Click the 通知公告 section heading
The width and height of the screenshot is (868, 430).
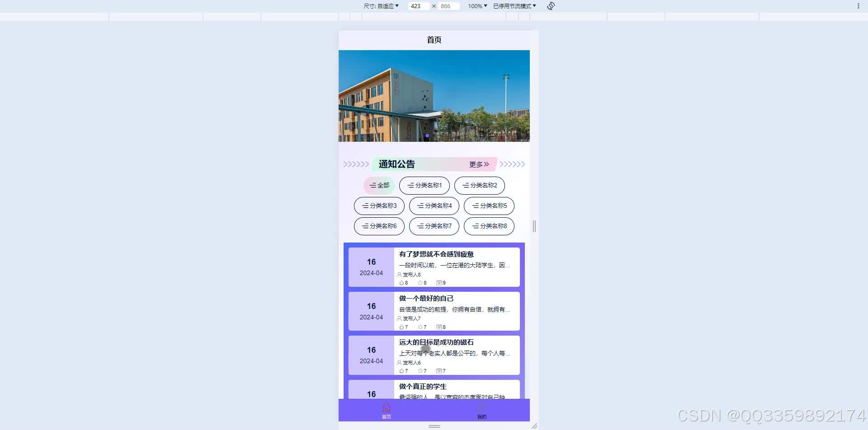tap(396, 164)
